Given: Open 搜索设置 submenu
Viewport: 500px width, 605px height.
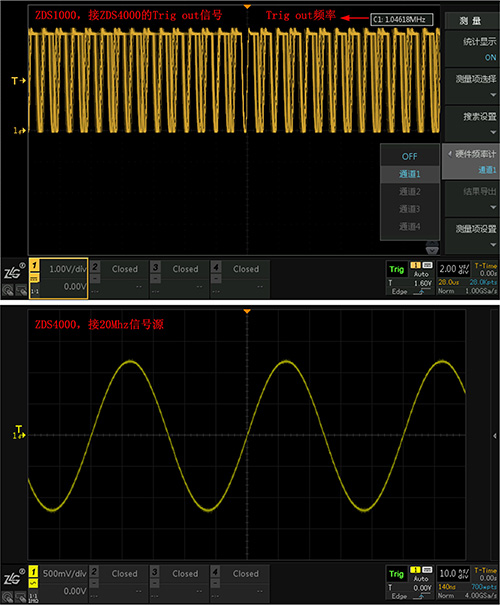Looking at the screenshot, I should coord(472,124).
